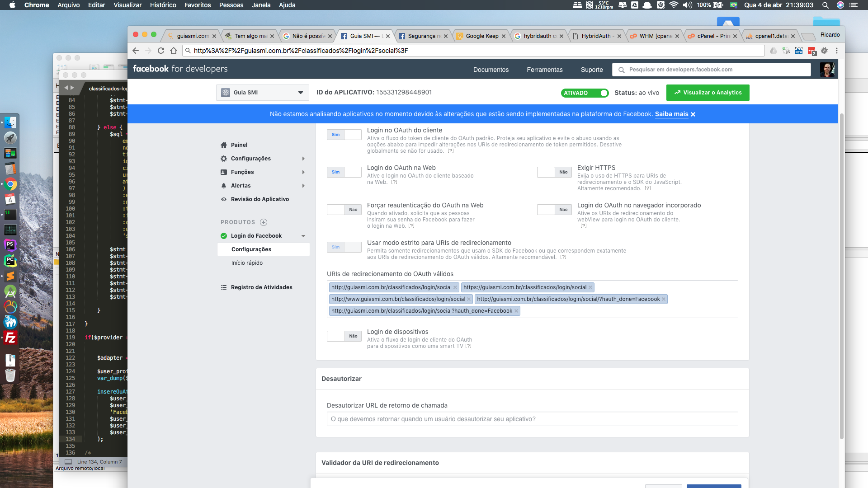Viewport: 868px width, 488px height.
Task: Open Chrome three-dot menu
Action: 837,51
